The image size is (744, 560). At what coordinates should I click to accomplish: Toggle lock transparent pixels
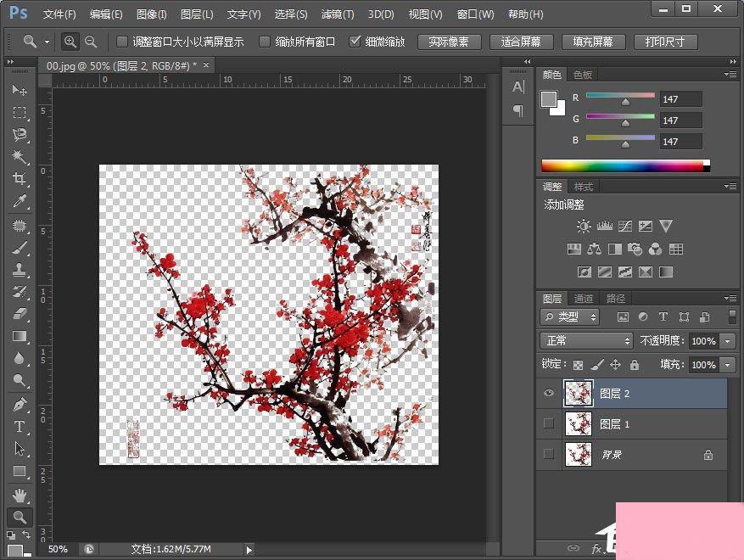[578, 365]
